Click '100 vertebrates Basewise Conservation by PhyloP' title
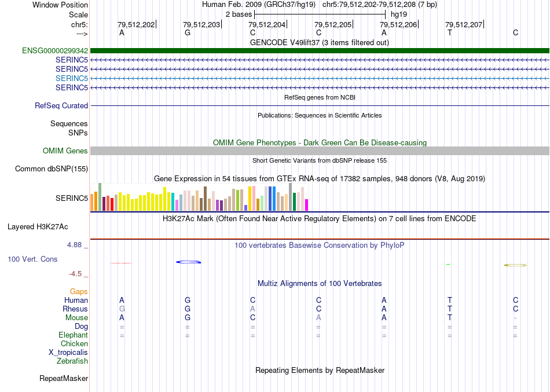550x392 pixels. 320,246
